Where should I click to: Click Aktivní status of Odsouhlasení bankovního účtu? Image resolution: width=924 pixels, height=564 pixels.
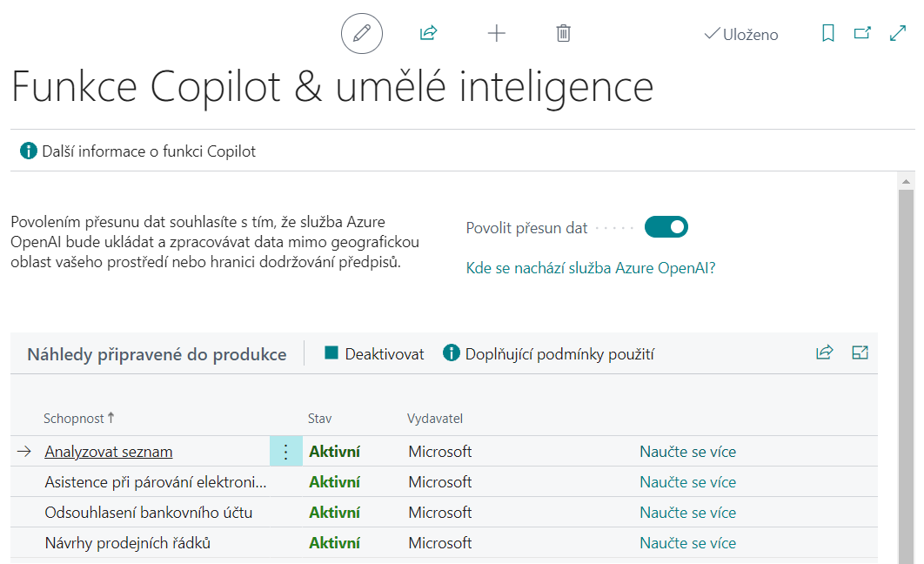tap(335, 513)
